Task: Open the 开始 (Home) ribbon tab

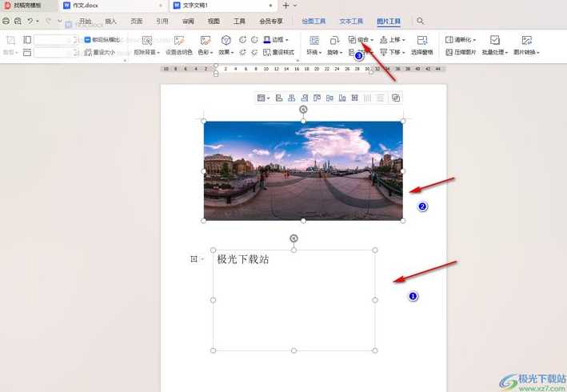Action: coord(86,22)
